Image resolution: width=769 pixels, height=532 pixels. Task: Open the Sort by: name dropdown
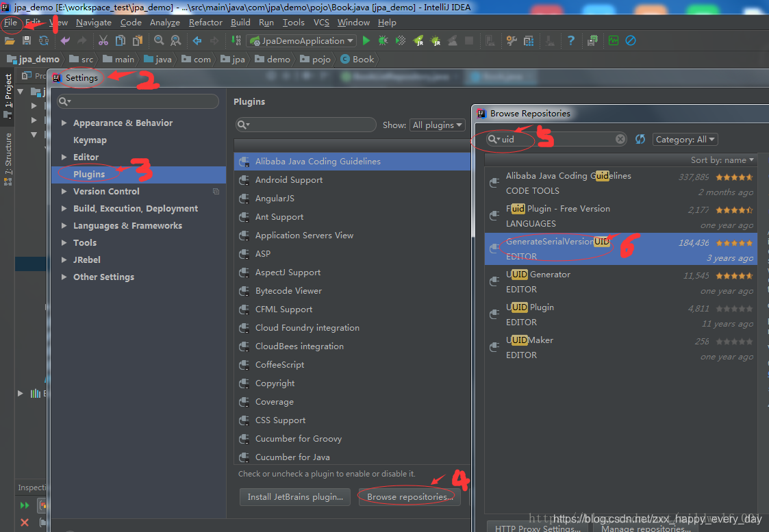pos(722,160)
